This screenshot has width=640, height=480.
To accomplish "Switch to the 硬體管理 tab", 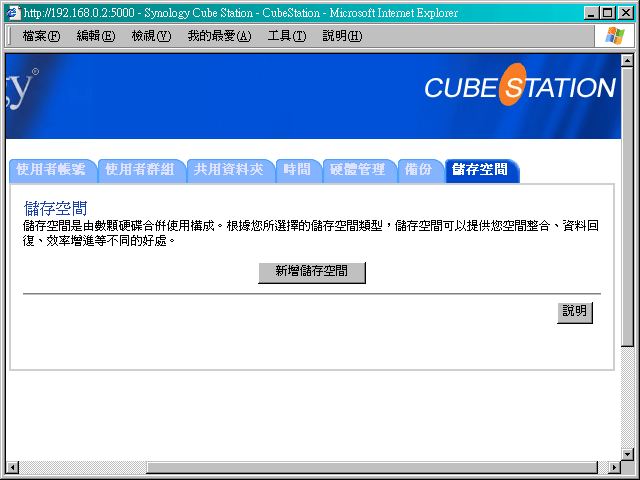I will (359, 170).
